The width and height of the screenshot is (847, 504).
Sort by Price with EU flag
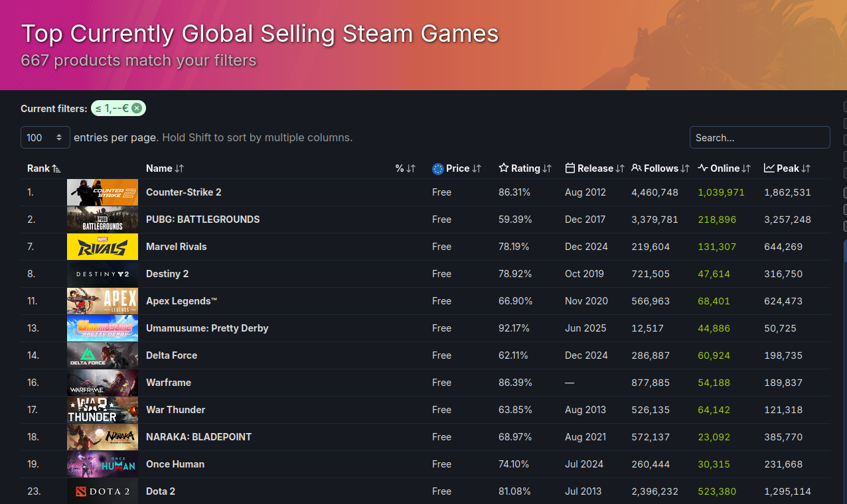[456, 168]
